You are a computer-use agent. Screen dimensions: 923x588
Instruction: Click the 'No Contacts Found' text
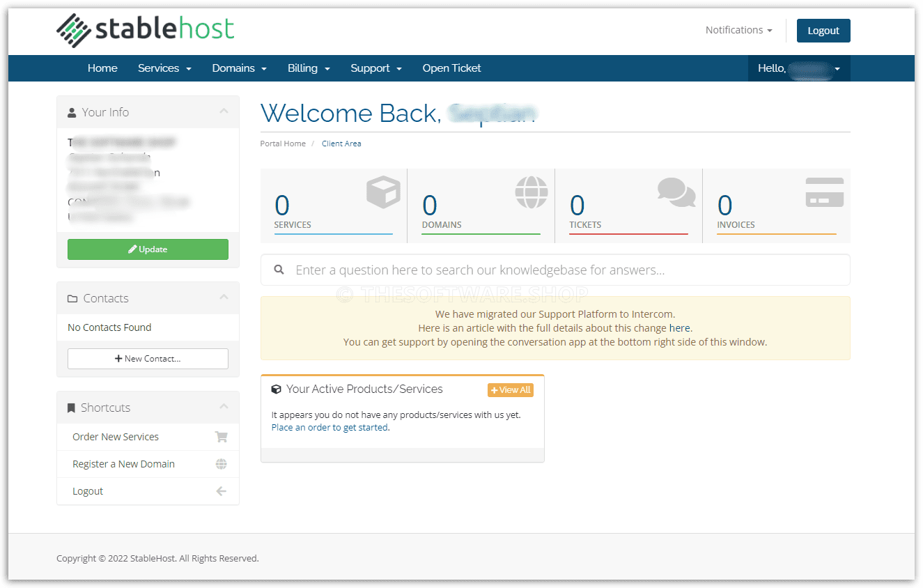tap(109, 327)
